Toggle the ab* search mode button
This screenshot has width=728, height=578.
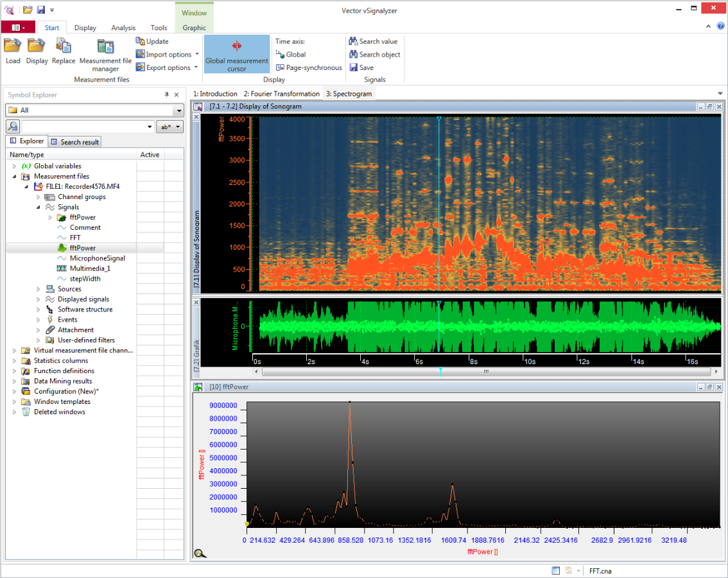point(169,127)
